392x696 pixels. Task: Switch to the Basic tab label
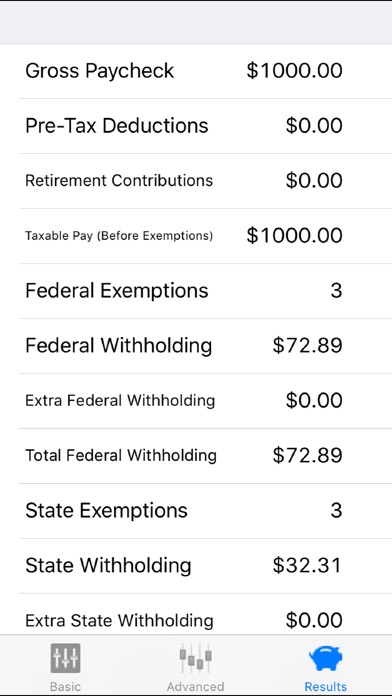tap(65, 686)
